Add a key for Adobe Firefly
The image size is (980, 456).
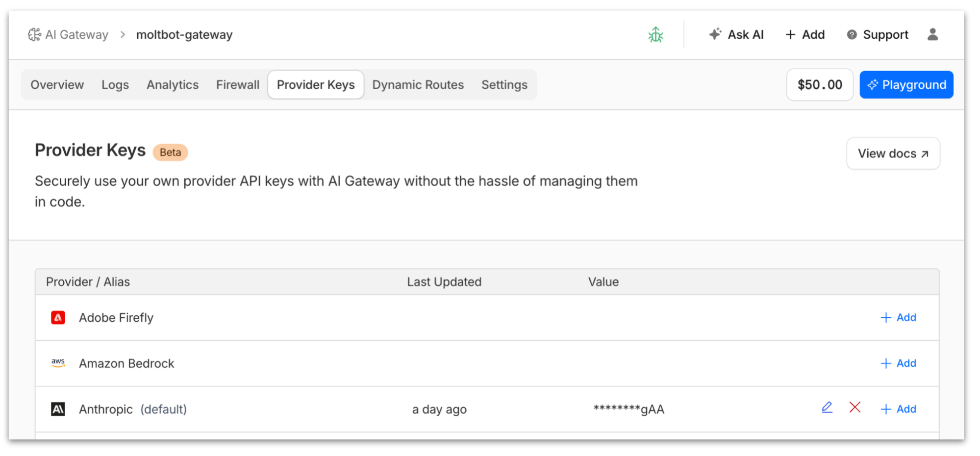[899, 318]
